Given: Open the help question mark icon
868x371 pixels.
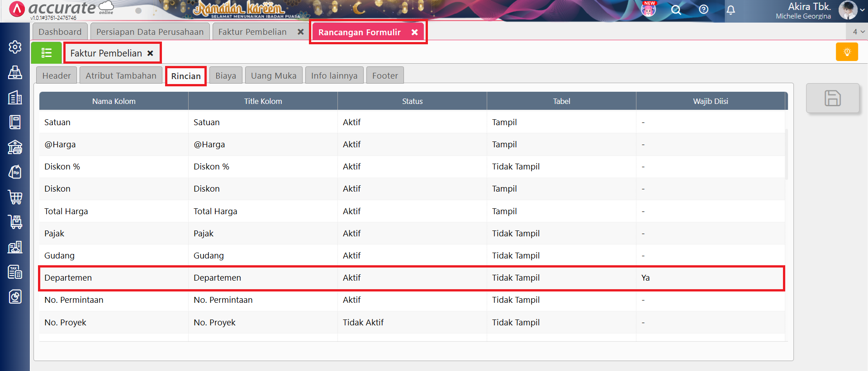Looking at the screenshot, I should coord(703,9).
